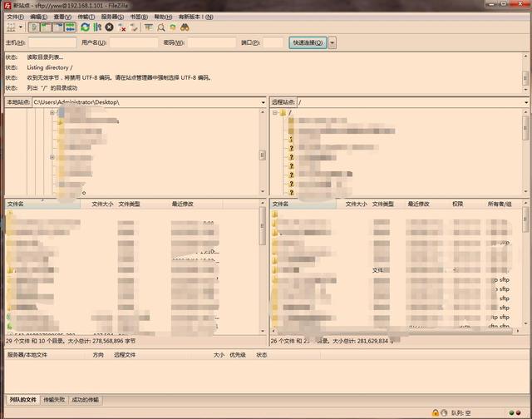Open the directory listing filters dialog

coord(148,27)
